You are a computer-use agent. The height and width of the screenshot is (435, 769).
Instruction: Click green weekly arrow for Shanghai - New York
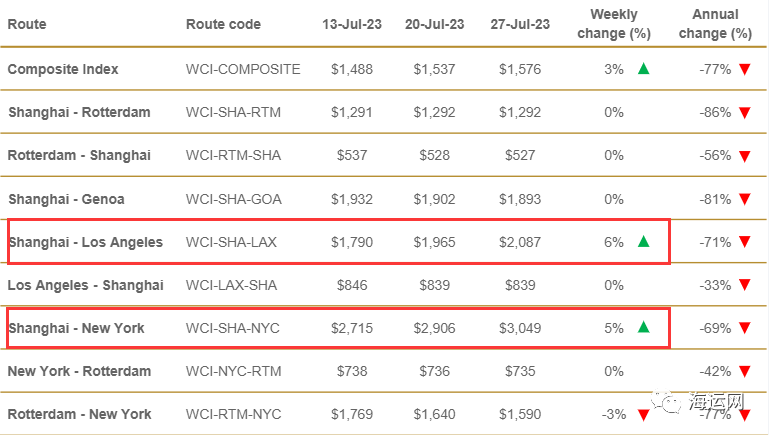[x=643, y=327]
